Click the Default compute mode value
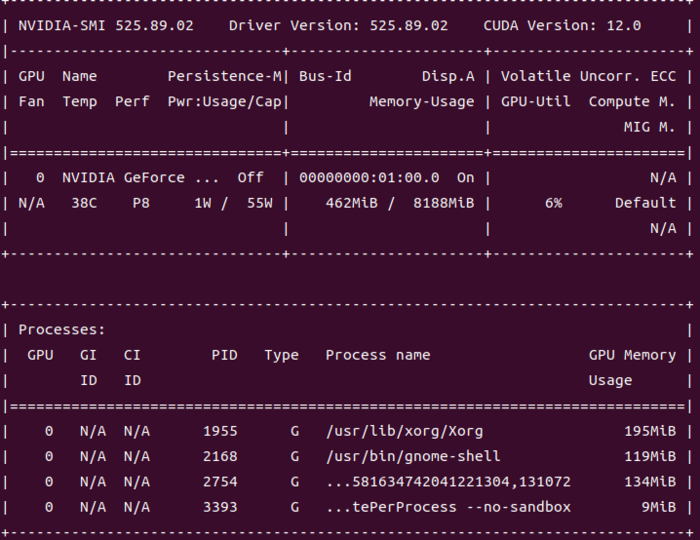This screenshot has width=700, height=540. point(645,203)
